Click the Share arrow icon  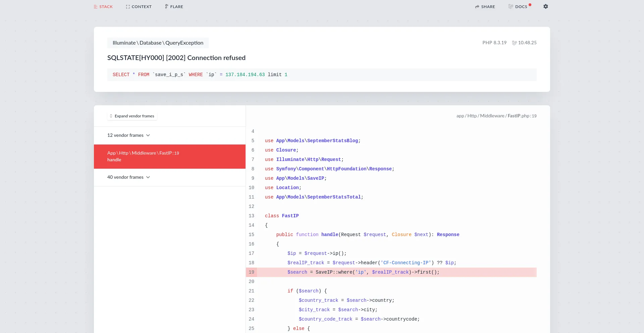click(x=477, y=7)
